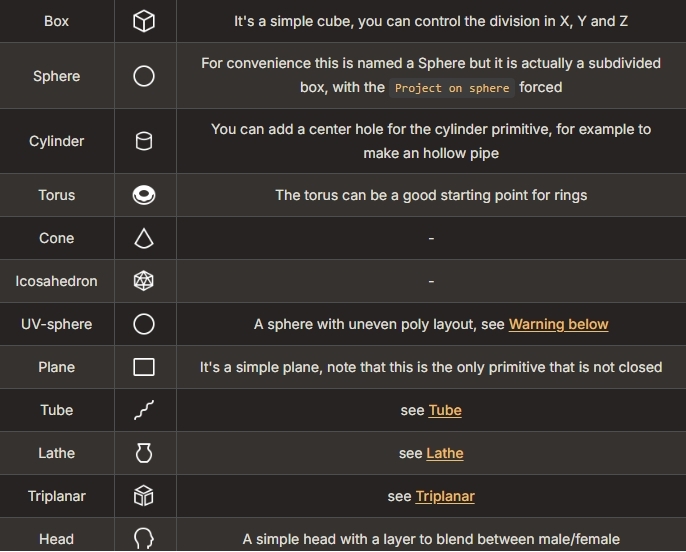
Task: Click the Icosahedron icon
Action: 144,281
